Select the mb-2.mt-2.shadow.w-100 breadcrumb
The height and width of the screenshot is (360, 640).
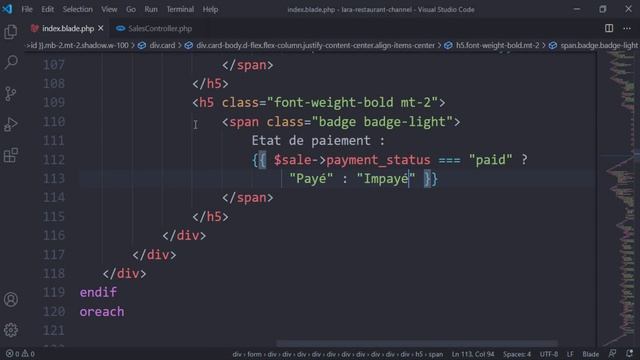(78, 45)
